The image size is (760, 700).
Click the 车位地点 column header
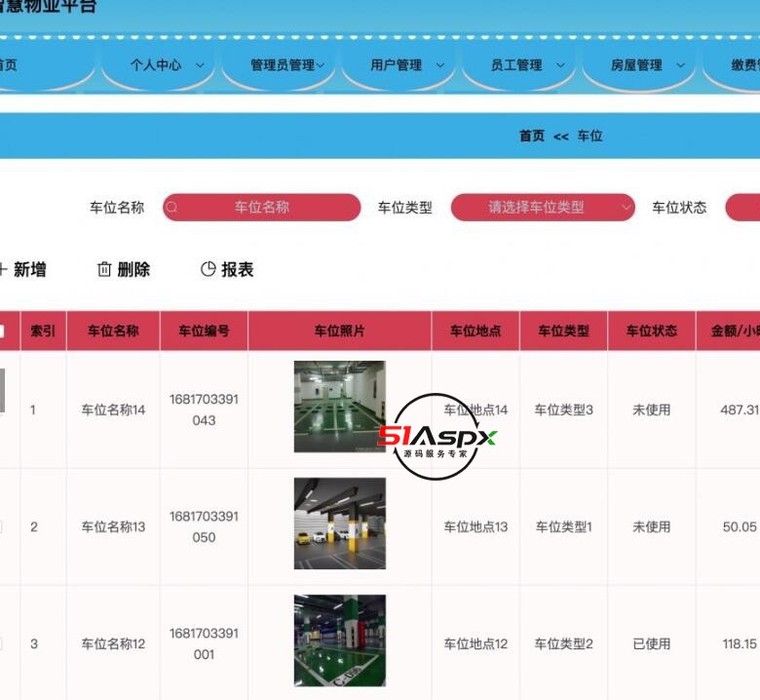475,331
